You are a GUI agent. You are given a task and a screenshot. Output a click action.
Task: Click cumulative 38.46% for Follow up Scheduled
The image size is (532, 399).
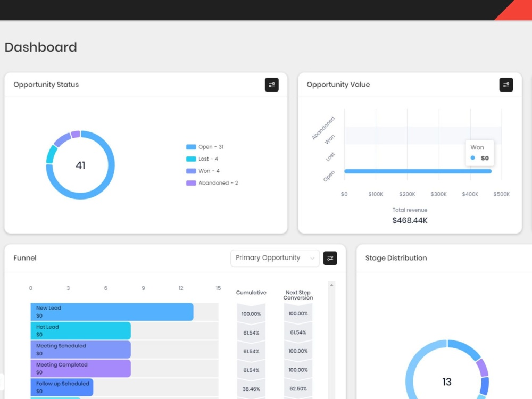click(251, 389)
